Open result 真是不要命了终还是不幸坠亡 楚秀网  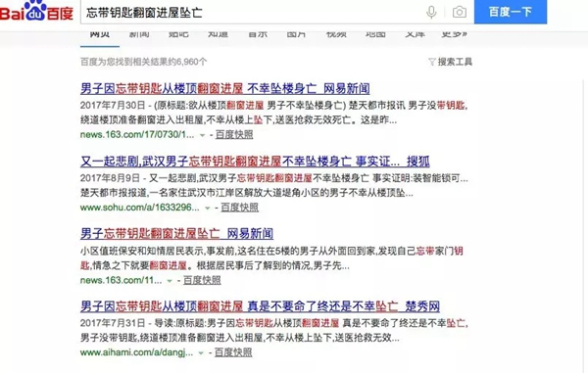pos(260,306)
